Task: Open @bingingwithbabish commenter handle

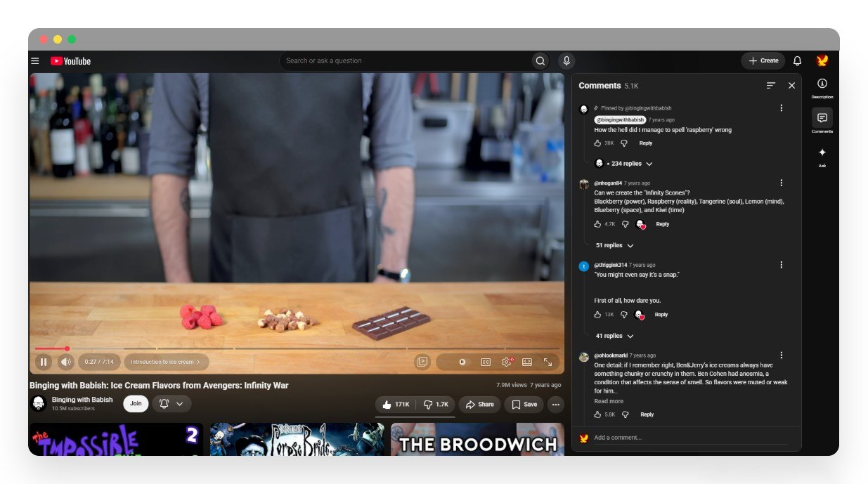Action: (x=620, y=120)
